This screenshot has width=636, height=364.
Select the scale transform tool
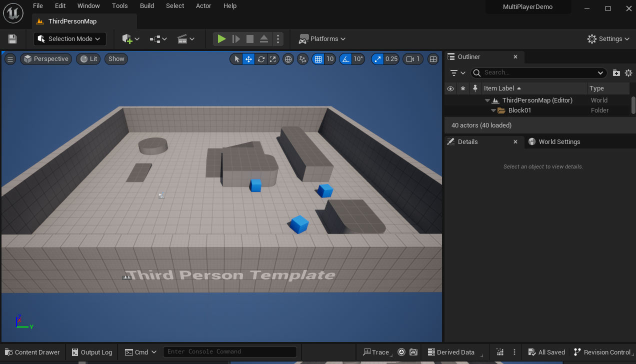pyautogui.click(x=272, y=59)
